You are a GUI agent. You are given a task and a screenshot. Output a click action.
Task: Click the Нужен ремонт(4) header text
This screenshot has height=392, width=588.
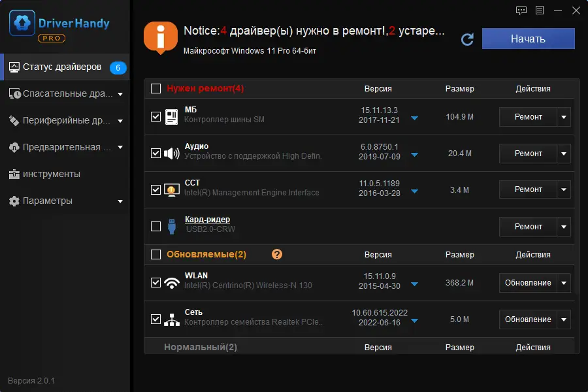tap(205, 89)
